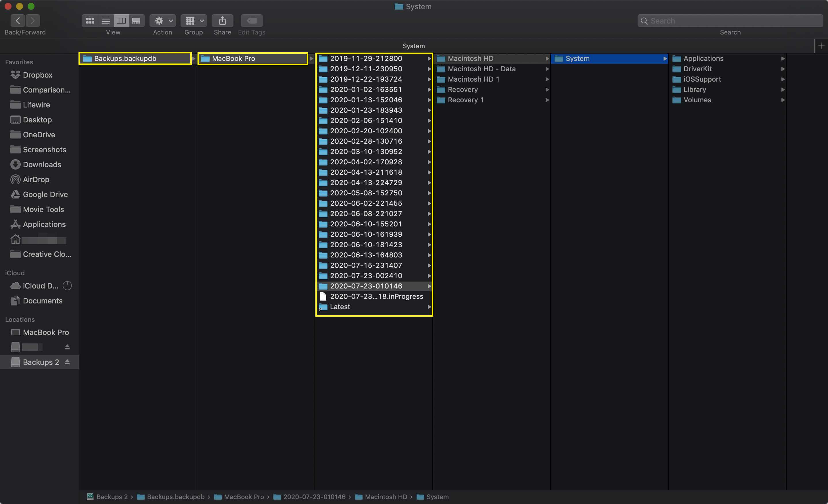828x504 pixels.
Task: Expand arrow beside 2020-02-20-102400
Action: click(429, 131)
